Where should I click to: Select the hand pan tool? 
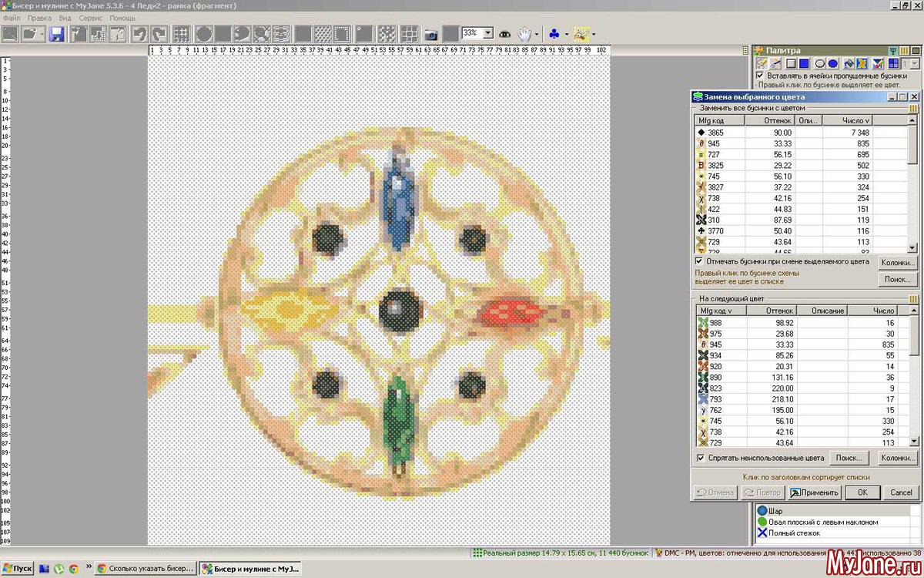click(x=525, y=34)
